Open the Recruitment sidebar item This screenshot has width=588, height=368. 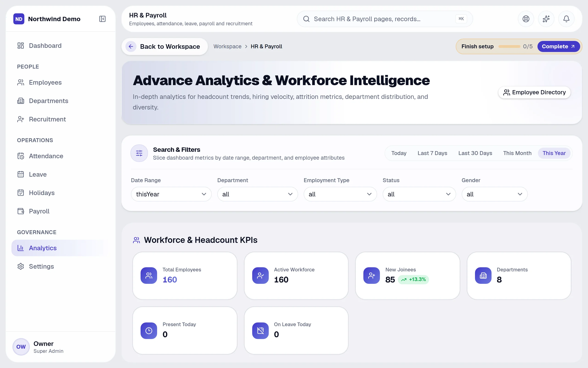[60, 119]
